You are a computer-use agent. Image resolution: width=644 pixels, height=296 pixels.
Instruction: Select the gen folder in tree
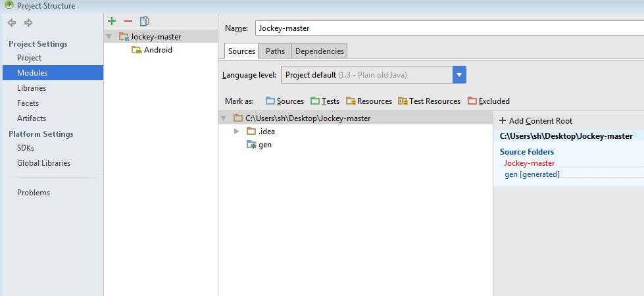pyautogui.click(x=264, y=145)
